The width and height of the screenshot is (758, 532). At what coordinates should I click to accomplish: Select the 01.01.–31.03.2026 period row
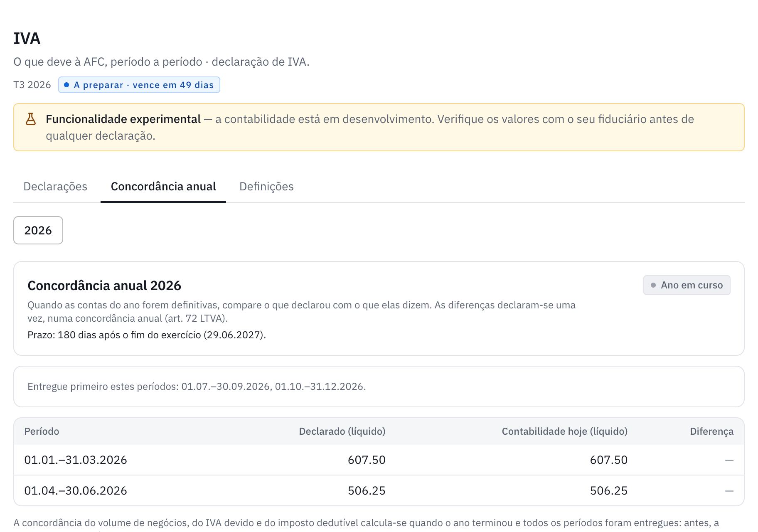[379, 460]
